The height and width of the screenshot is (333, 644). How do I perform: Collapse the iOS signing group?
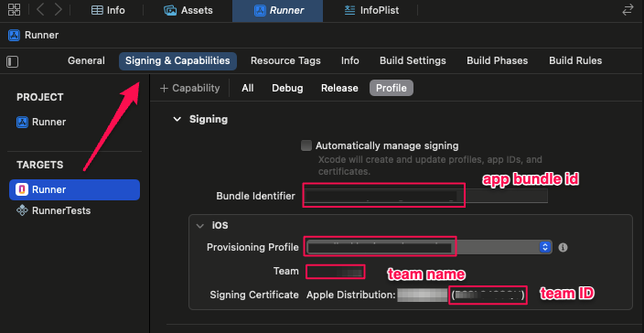click(200, 225)
